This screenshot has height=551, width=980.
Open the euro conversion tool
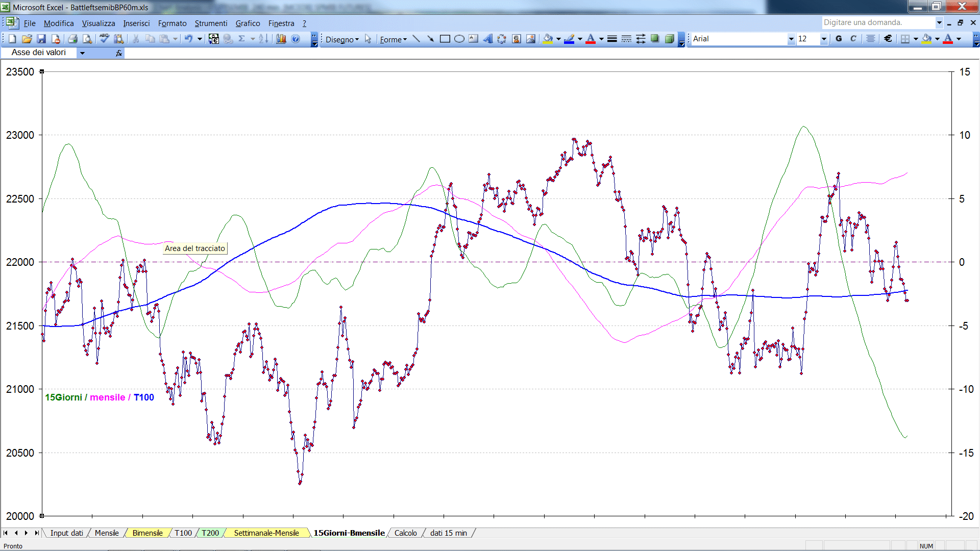tap(214, 39)
